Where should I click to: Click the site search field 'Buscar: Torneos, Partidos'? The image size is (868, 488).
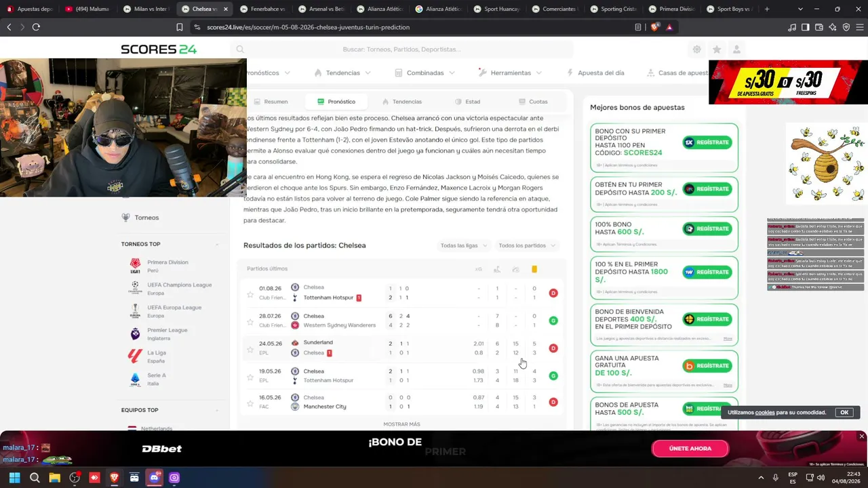click(401, 49)
